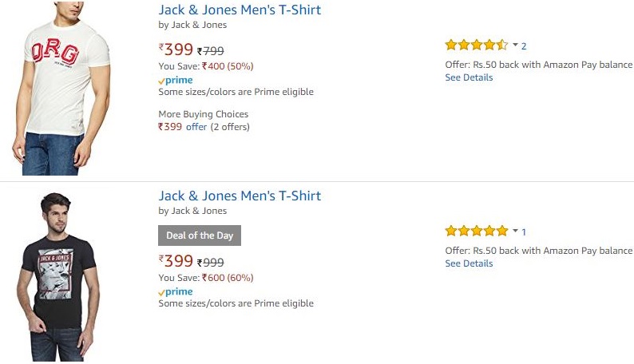Click the Prime logo under the ₹600 savings
Image resolution: width=634 pixels, height=364 pixels.
176,291
